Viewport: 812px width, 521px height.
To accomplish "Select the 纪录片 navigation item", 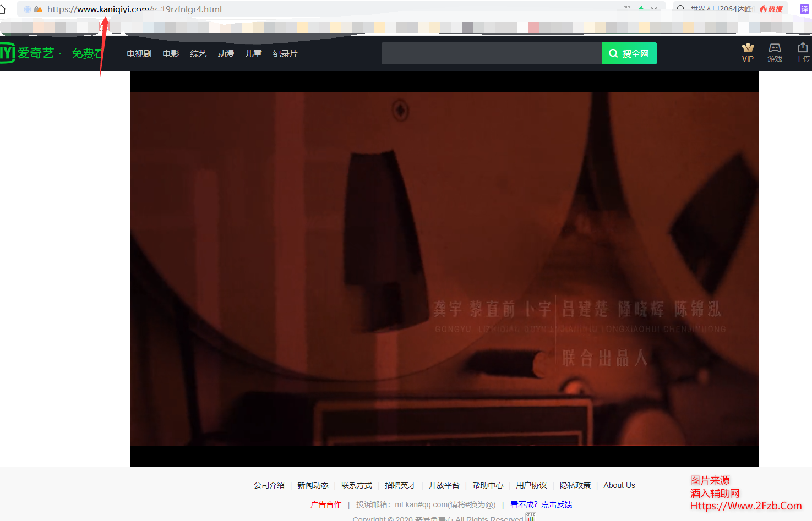I will [x=285, y=53].
